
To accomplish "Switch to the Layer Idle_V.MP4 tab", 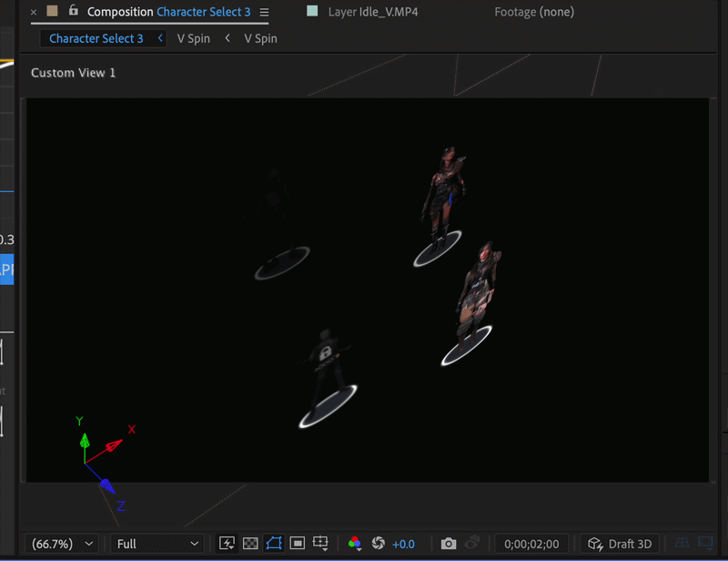I will pyautogui.click(x=373, y=12).
